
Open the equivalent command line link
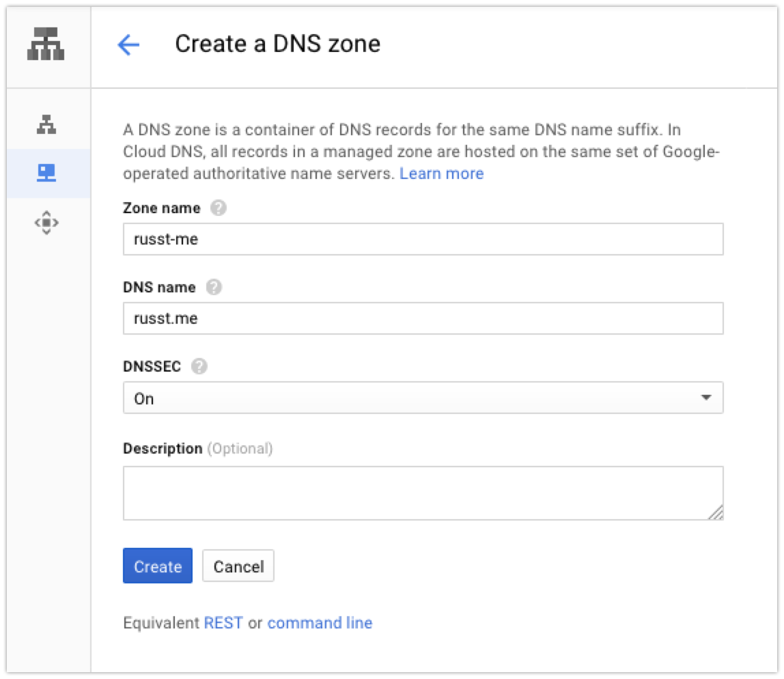point(320,623)
